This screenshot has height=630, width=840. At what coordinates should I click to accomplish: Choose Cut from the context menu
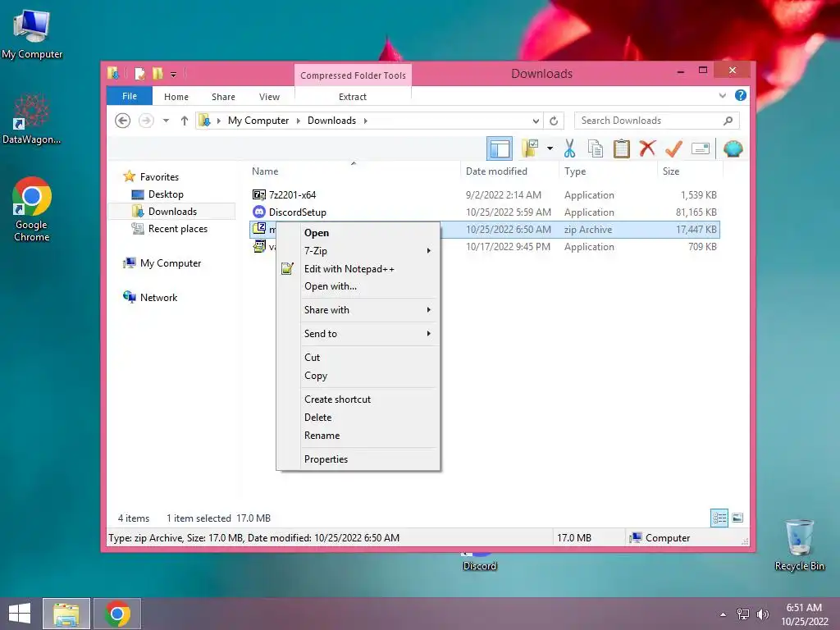358,358
